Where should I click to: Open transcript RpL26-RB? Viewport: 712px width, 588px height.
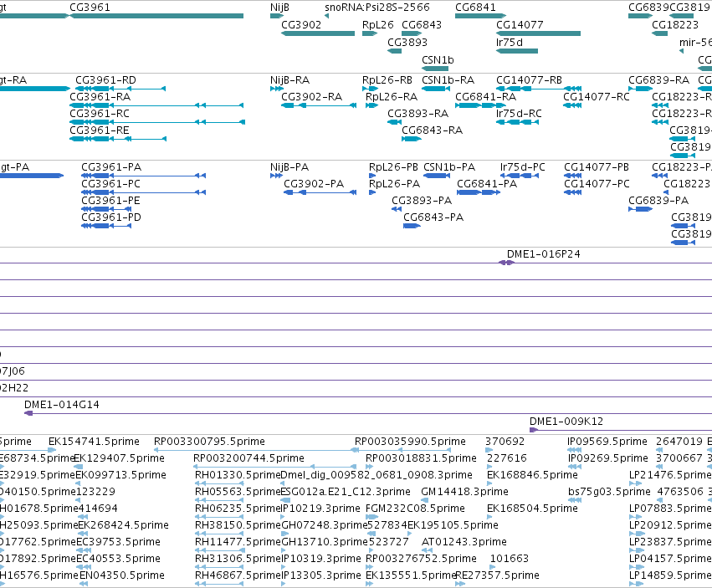click(x=387, y=80)
